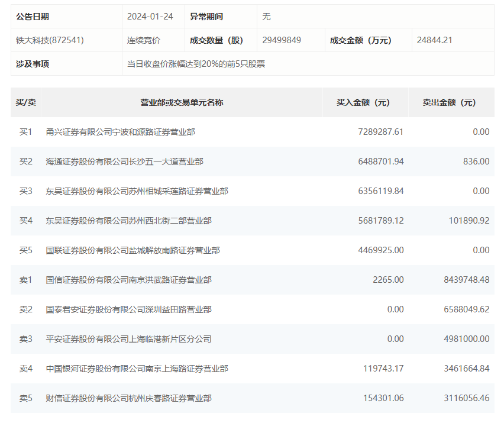Select the 买5 row label
The height and width of the screenshot is (423, 504).
25,250
